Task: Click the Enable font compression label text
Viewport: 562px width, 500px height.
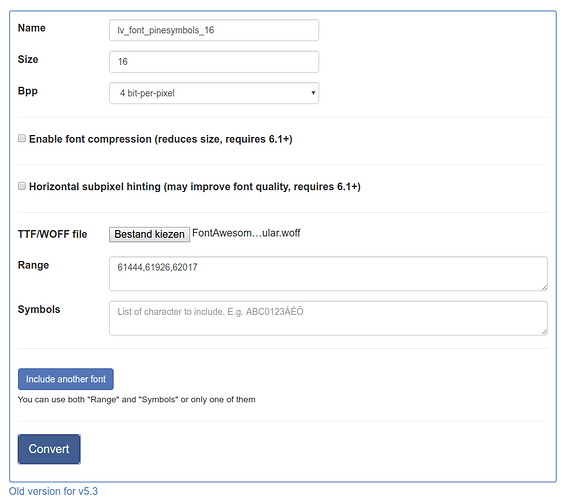Action: pyautogui.click(x=161, y=139)
